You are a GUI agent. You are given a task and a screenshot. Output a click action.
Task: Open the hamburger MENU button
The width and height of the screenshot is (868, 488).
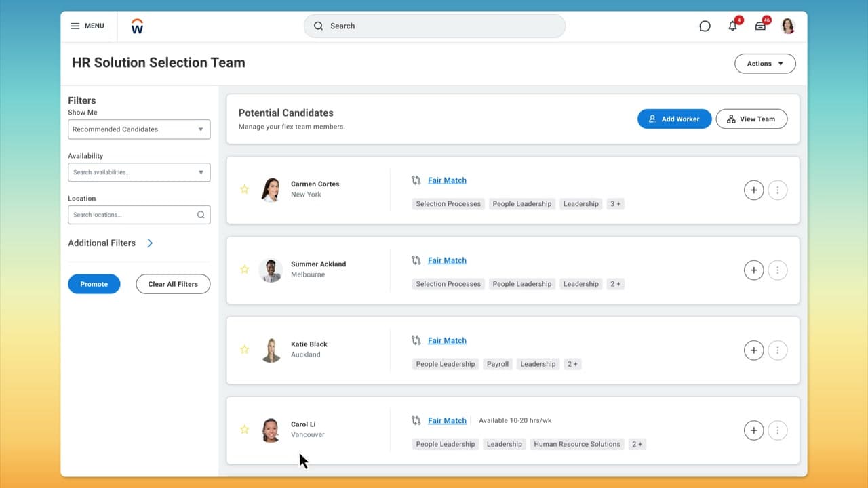pyautogui.click(x=87, y=26)
